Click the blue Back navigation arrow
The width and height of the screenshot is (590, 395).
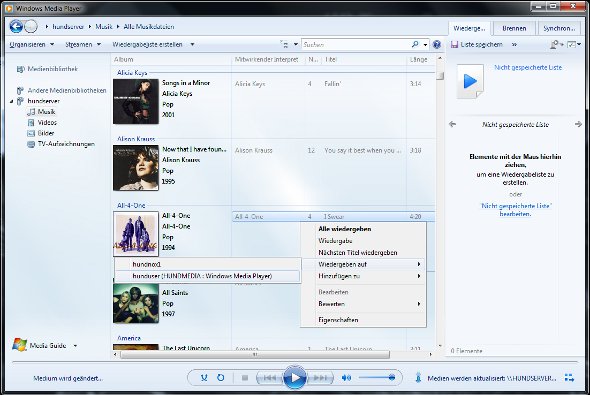[x=16, y=26]
